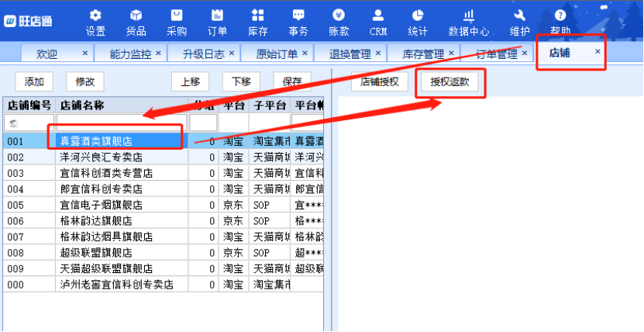The width and height of the screenshot is (644, 332).
Task: Close the 升级日志 tab
Action: point(231,53)
